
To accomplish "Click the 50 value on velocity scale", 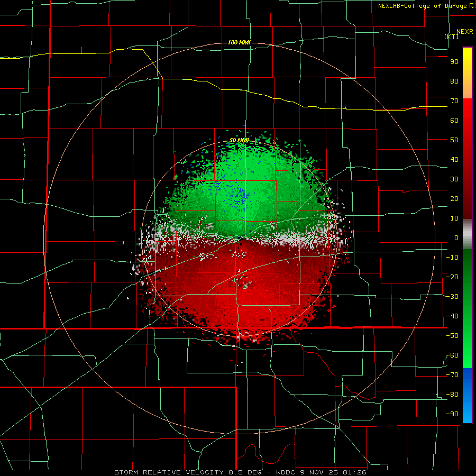I will 454,140.
